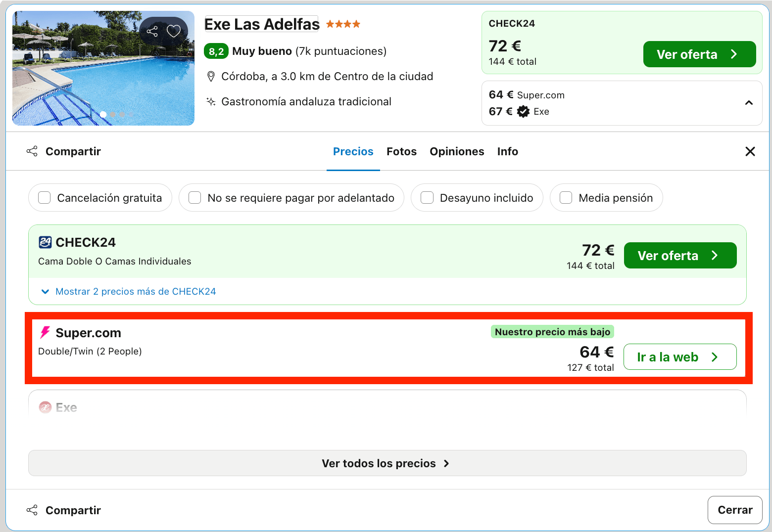Click the 144 € total in CHECK24 row
This screenshot has height=532, width=772.
590,266
